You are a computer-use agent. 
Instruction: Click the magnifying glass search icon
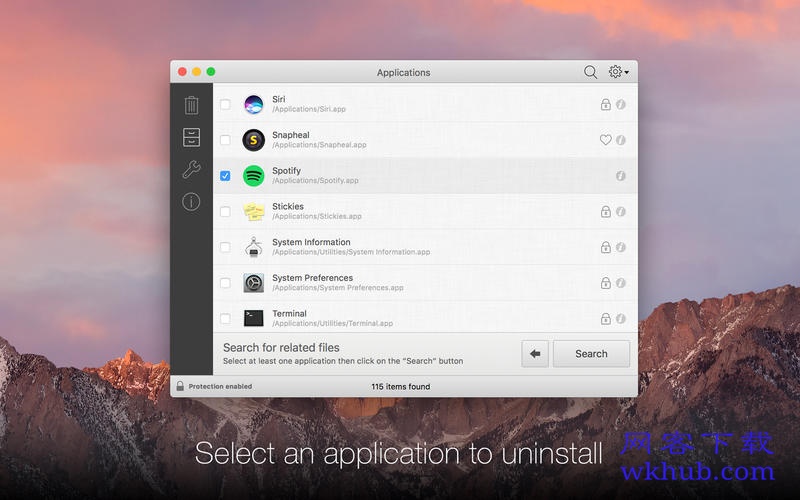click(x=590, y=72)
